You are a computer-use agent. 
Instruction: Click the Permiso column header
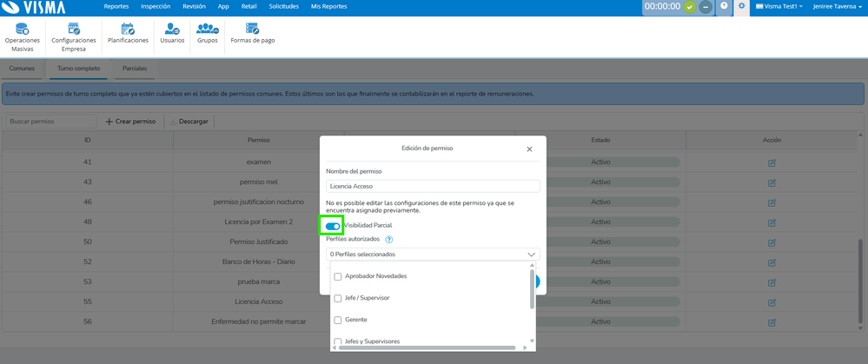tap(259, 141)
